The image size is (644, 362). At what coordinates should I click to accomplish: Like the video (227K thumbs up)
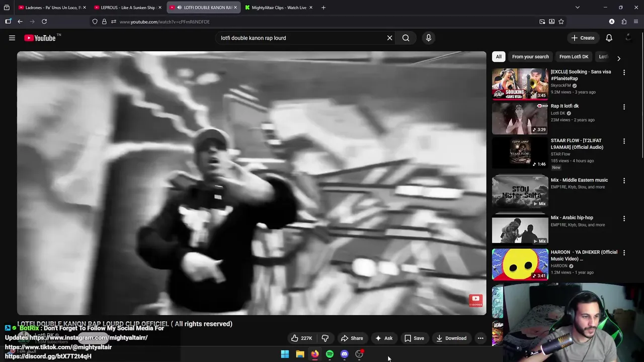click(301, 338)
